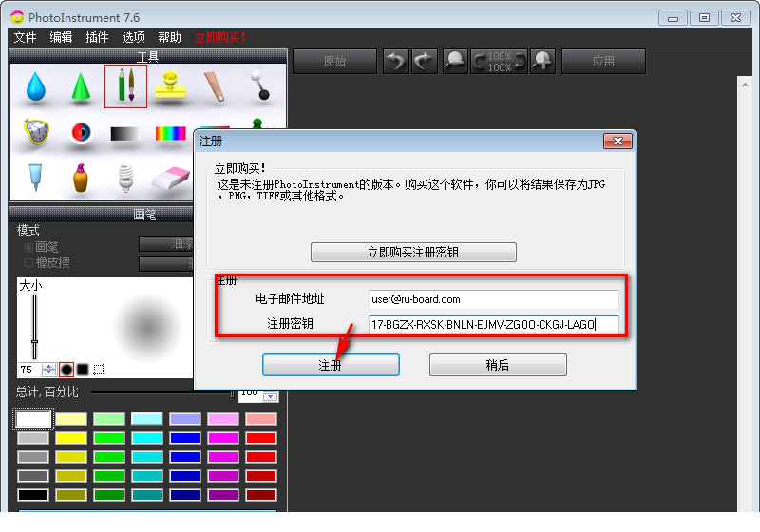Pick the bright green color swatch
Screen dimensions: 760x532
[x=109, y=438]
